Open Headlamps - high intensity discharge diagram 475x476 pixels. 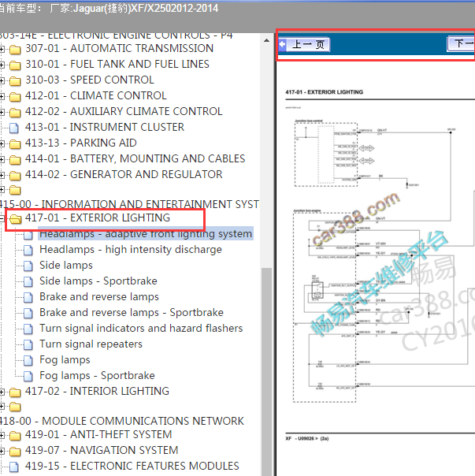pos(131,250)
